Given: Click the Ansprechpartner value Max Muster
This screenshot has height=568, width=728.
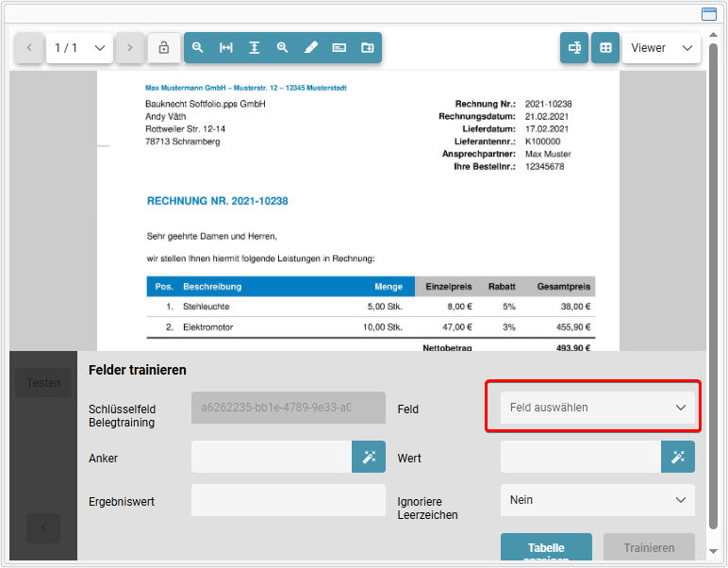Looking at the screenshot, I should [x=548, y=154].
